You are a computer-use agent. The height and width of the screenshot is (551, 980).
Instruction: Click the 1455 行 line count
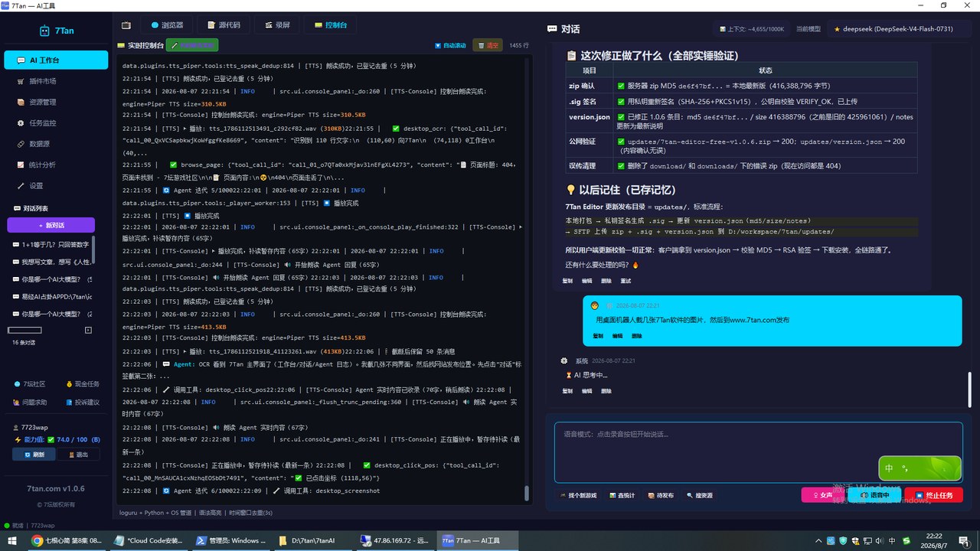pos(519,45)
